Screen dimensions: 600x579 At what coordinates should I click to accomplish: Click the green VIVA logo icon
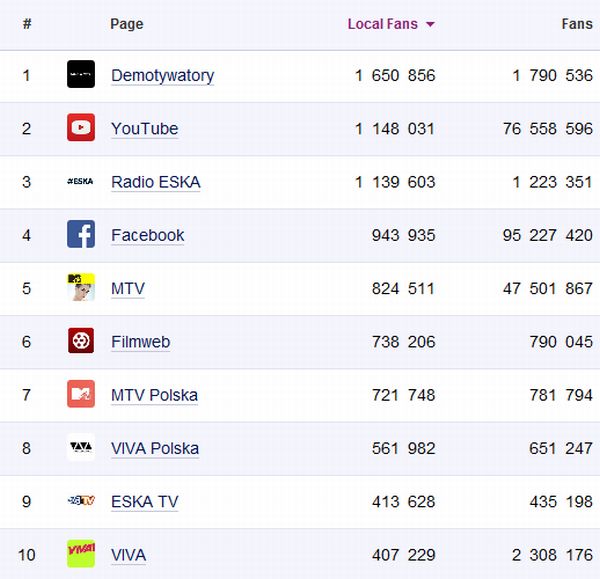coord(81,554)
